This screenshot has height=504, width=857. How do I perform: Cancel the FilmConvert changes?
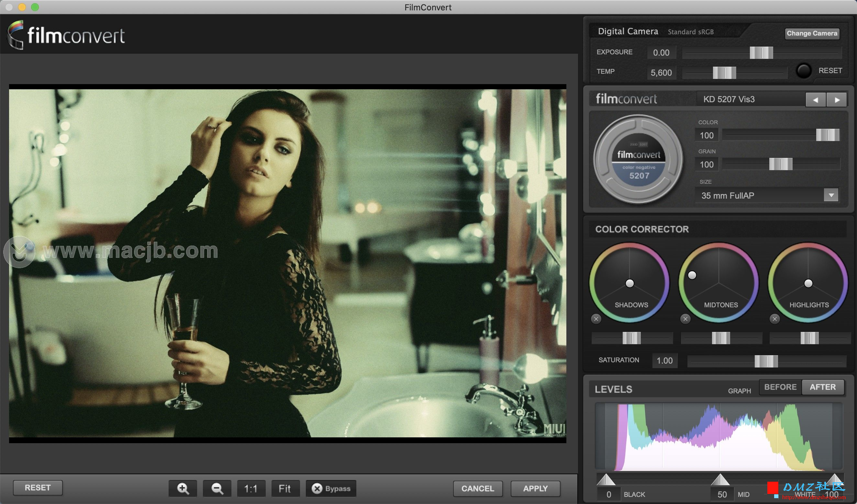point(477,488)
